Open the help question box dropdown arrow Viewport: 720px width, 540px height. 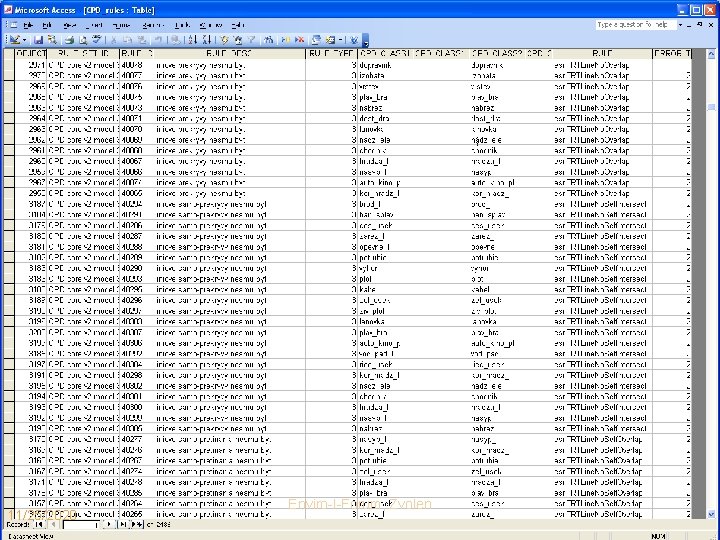(x=680, y=25)
